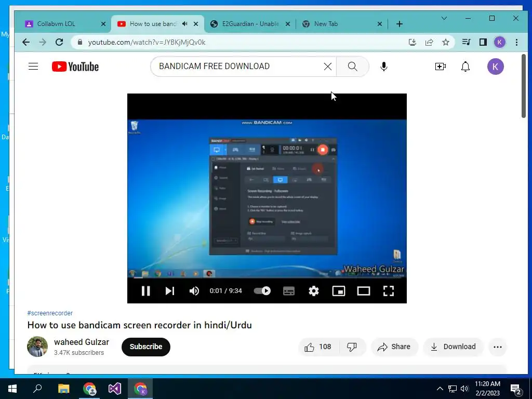532x399 pixels.
Task: Open taskbar clock and date
Action: coord(487,389)
